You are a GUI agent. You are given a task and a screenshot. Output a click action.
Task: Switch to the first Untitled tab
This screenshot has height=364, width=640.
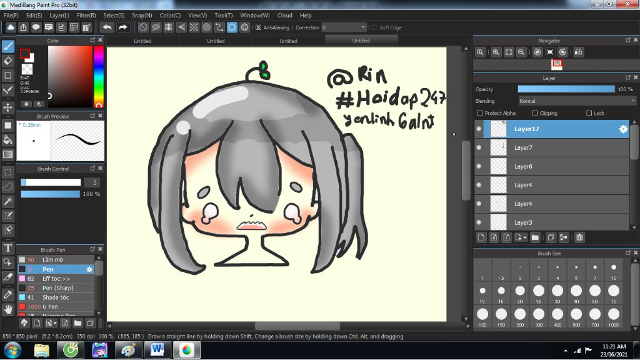pyautogui.click(x=142, y=41)
